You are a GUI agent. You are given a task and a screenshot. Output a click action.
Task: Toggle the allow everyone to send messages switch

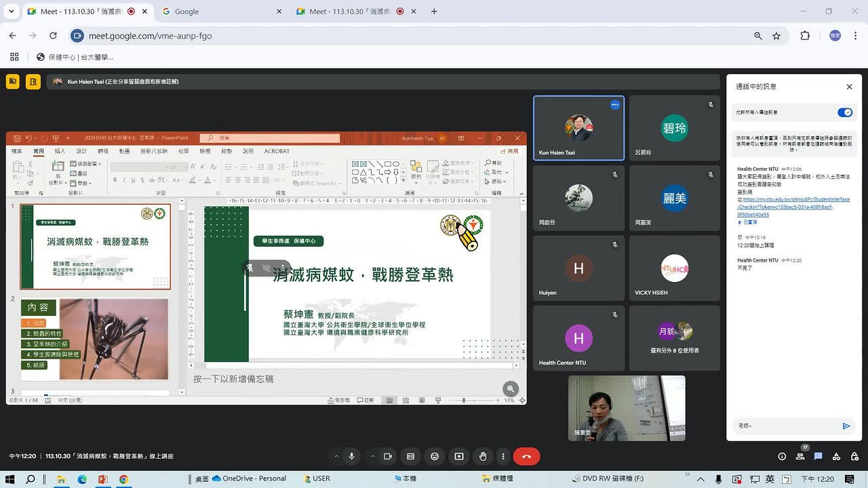[844, 113]
